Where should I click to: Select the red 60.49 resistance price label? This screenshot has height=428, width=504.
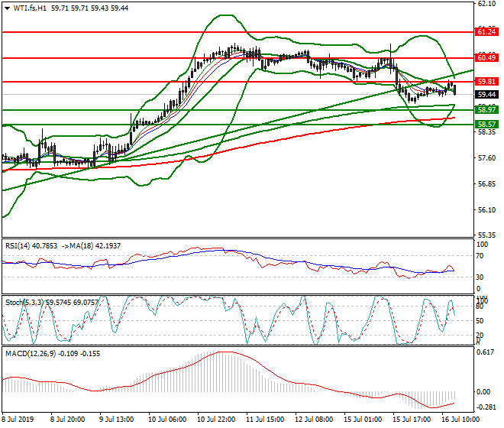click(486, 57)
